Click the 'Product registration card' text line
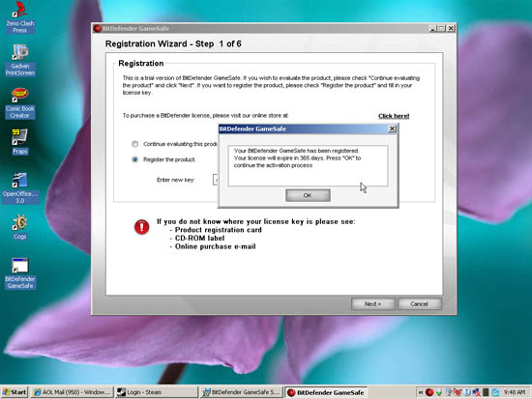The height and width of the screenshot is (399, 532). (219, 230)
